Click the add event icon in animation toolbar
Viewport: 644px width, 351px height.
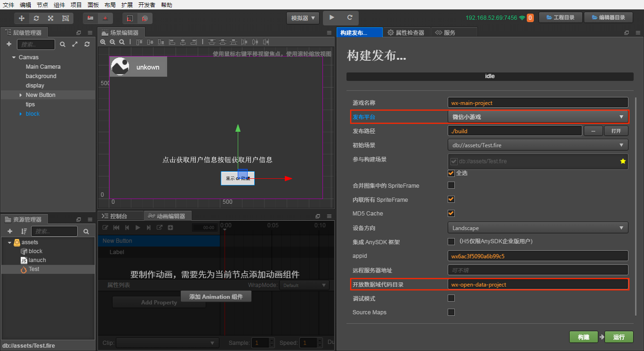[x=170, y=228]
